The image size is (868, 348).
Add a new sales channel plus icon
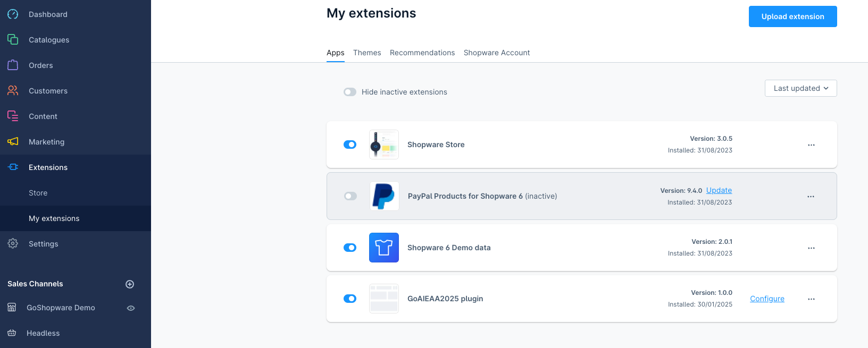pos(130,284)
